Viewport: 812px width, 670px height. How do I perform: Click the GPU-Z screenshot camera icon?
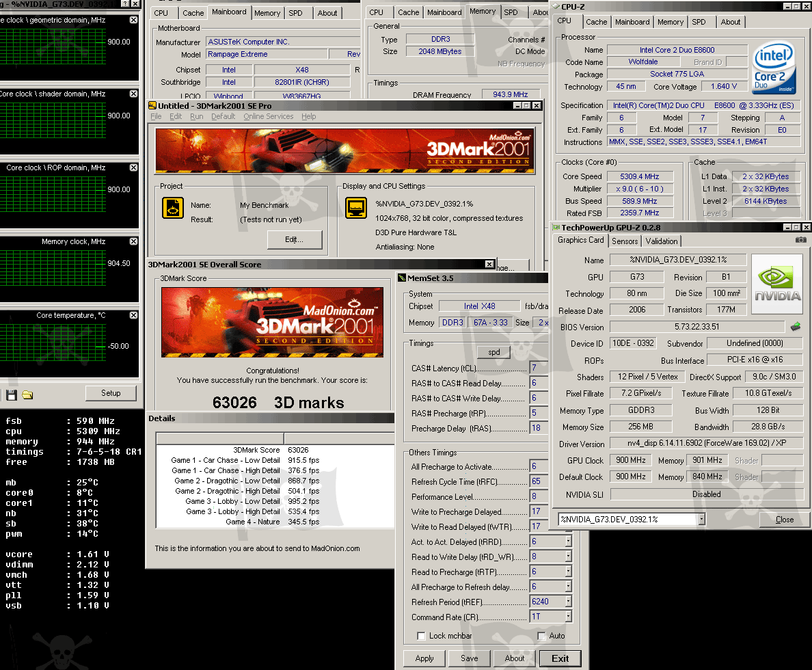(800, 240)
